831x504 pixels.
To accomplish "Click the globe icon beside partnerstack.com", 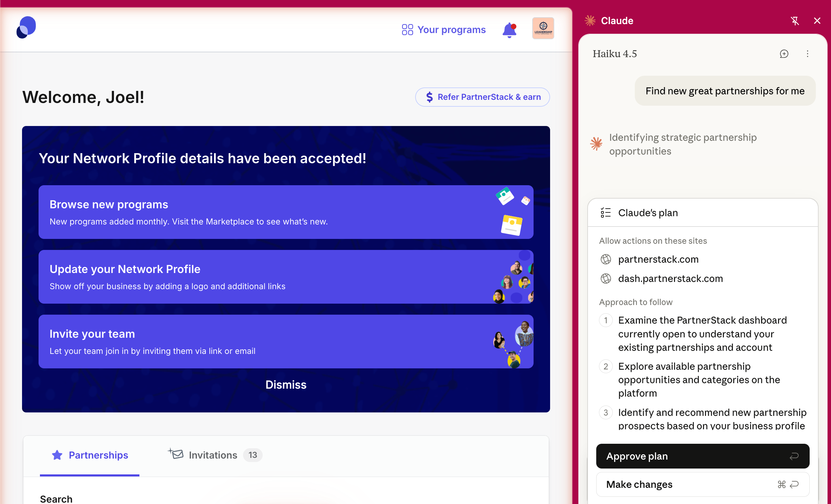I will (x=606, y=259).
